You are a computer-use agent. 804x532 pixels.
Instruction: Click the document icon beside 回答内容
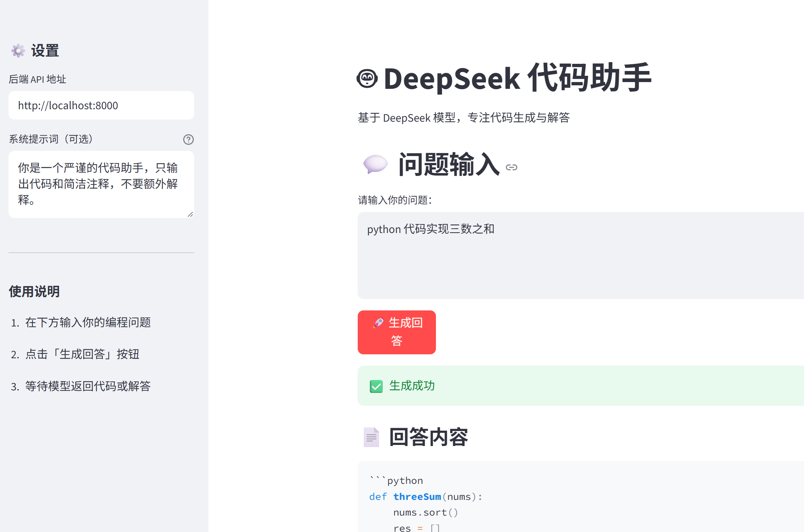click(371, 437)
